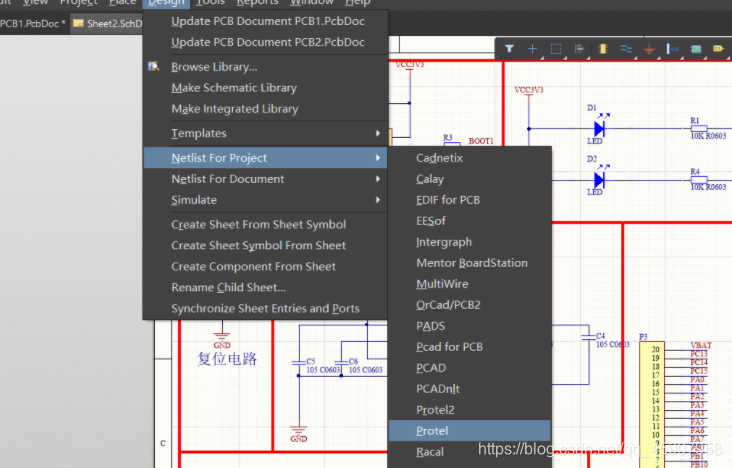Click the P3 header connector
Image resolution: width=732 pixels, height=468 pixels.
652,404
